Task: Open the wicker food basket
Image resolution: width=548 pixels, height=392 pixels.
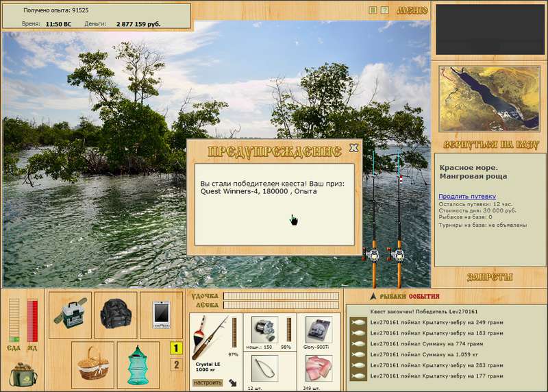Action: (x=92, y=365)
